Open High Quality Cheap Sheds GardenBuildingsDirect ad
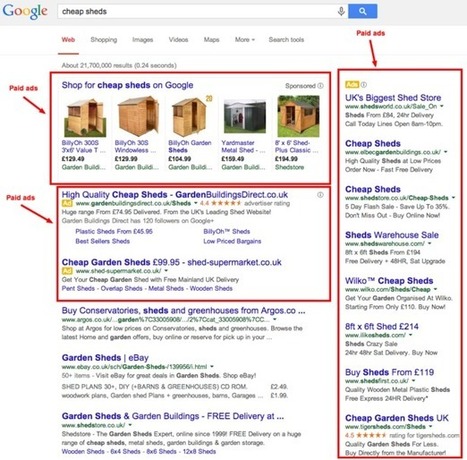 [175, 195]
